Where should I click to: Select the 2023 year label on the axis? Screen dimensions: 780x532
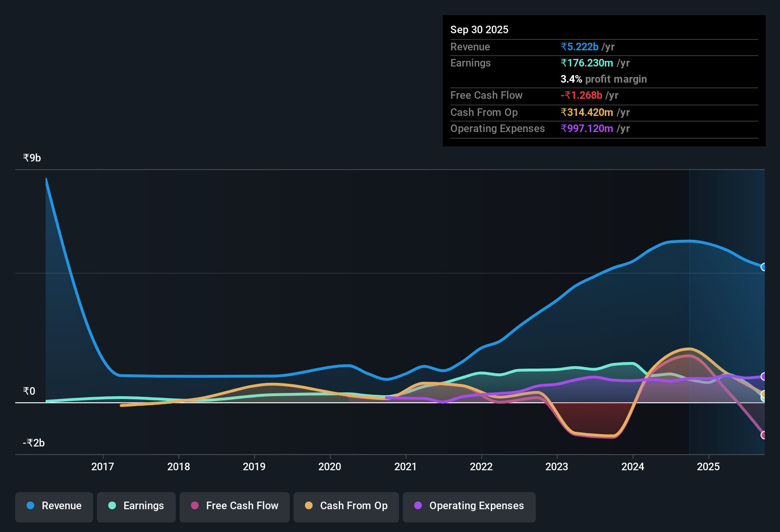(x=557, y=467)
